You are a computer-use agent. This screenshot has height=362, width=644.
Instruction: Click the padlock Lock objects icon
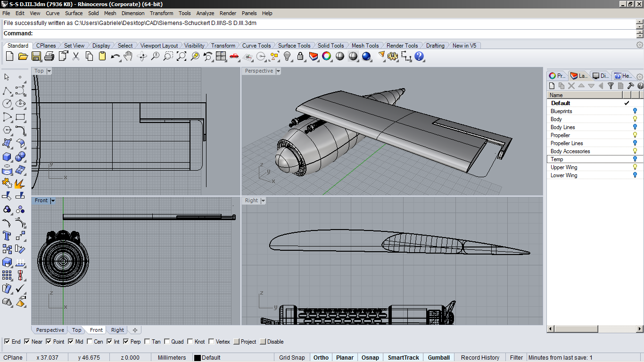300,57
